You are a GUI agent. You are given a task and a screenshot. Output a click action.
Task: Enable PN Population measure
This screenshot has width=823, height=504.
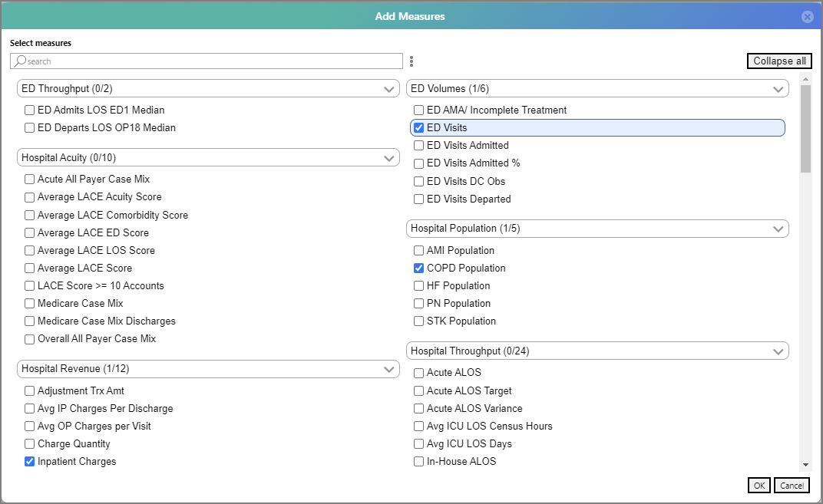pyautogui.click(x=419, y=304)
